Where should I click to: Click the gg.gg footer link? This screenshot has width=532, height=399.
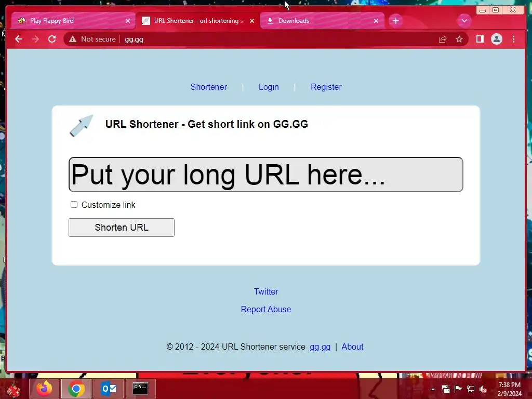click(x=320, y=347)
